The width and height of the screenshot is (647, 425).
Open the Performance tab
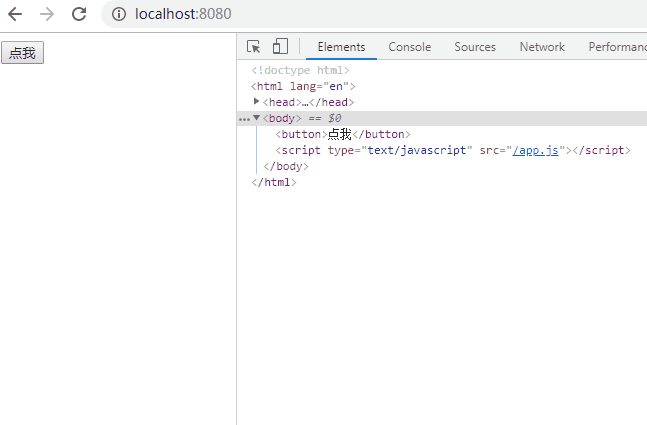click(x=617, y=47)
